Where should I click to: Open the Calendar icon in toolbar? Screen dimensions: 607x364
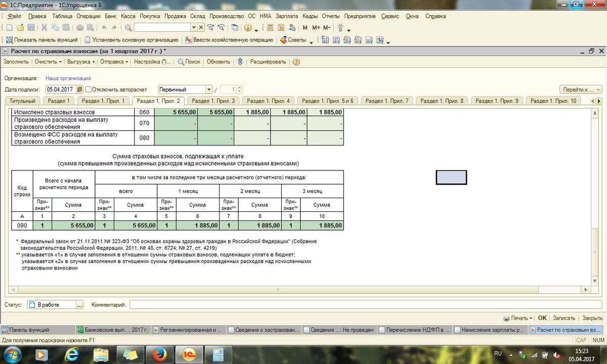point(281,28)
